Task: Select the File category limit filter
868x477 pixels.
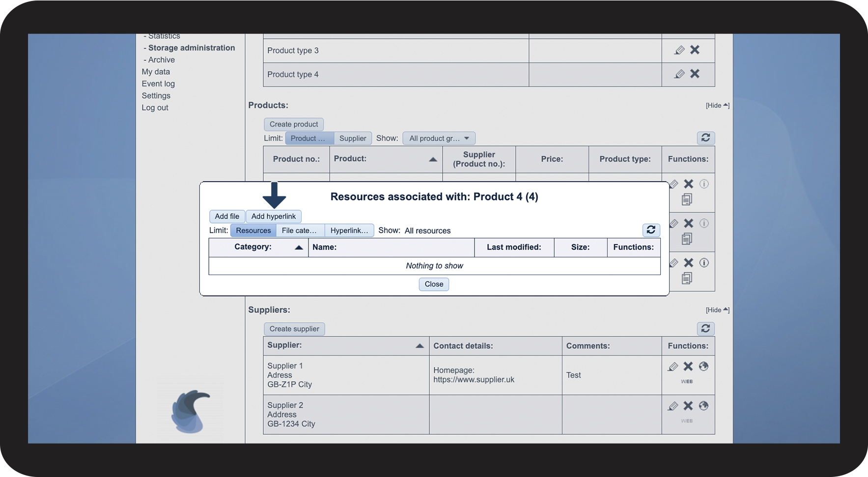Action: (300, 230)
